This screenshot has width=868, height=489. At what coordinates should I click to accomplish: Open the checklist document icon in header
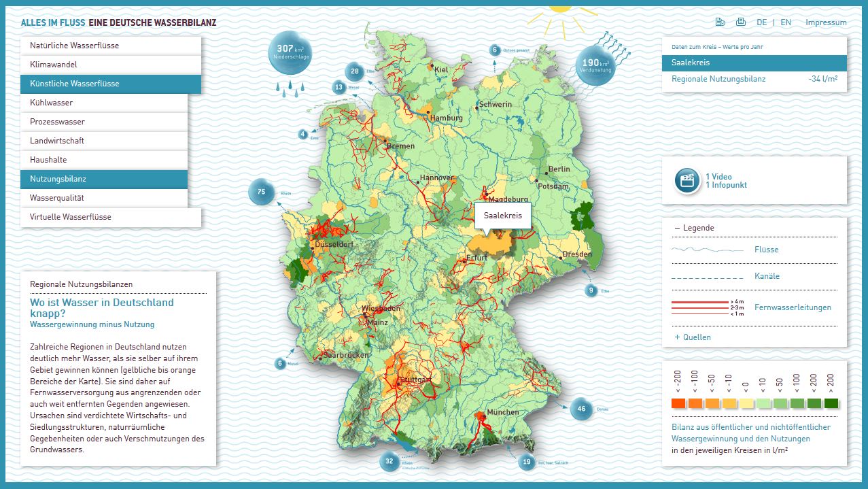pyautogui.click(x=721, y=22)
